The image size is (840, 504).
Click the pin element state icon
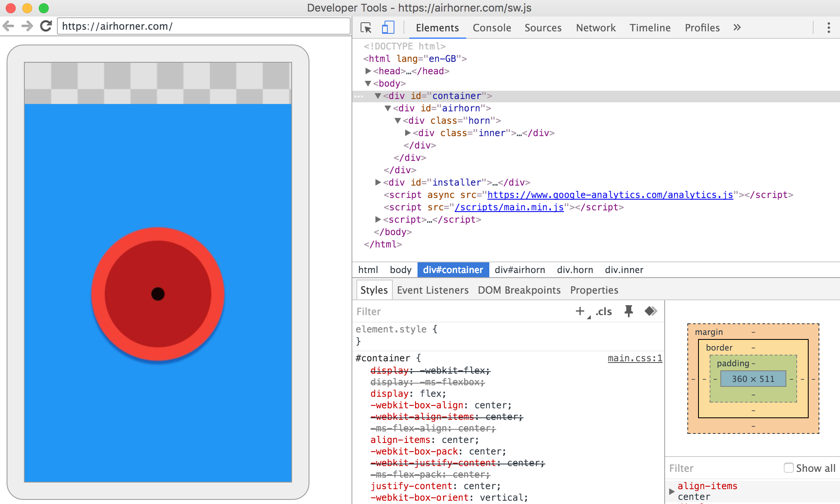pos(628,311)
